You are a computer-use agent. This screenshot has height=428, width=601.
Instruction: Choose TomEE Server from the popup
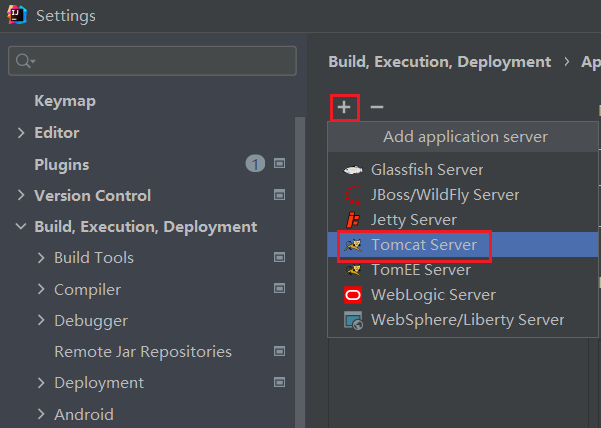coord(463,270)
